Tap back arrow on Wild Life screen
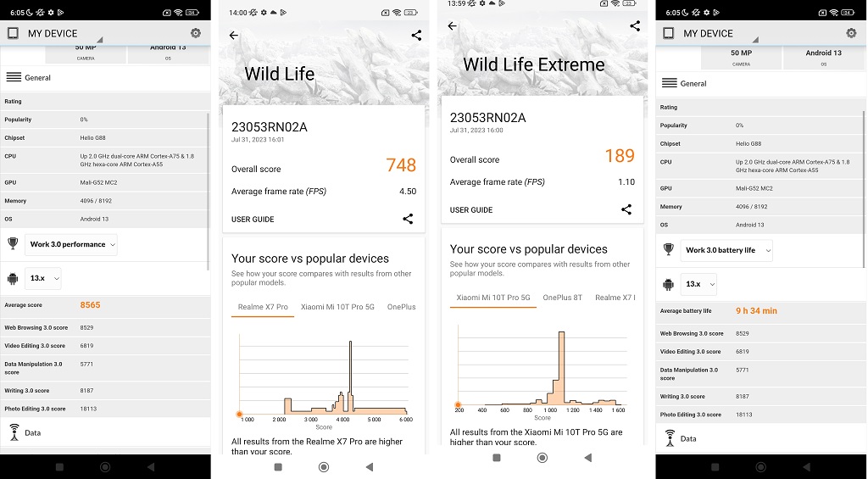 [x=234, y=36]
